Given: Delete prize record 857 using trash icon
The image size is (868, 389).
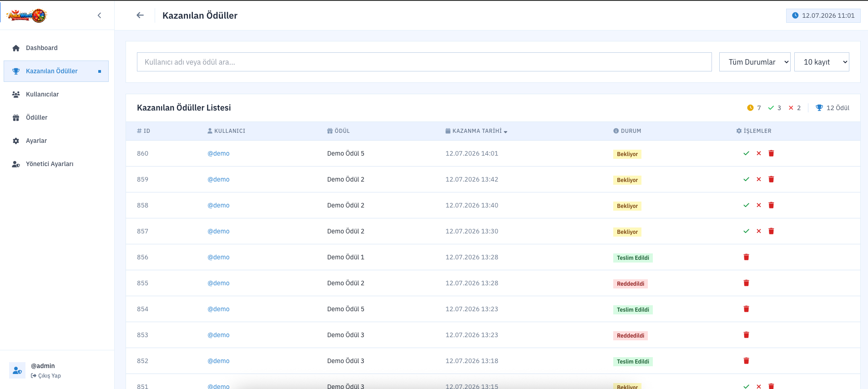Looking at the screenshot, I should tap(771, 231).
